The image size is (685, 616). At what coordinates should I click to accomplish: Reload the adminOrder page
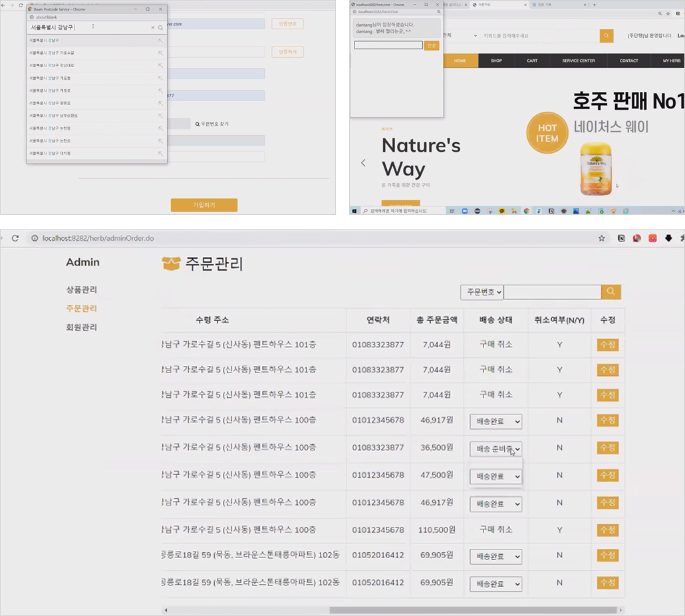(15, 238)
